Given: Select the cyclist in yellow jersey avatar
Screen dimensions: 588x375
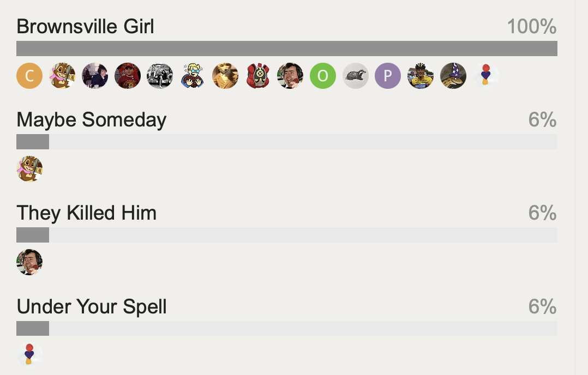Looking at the screenshot, I should tap(421, 76).
